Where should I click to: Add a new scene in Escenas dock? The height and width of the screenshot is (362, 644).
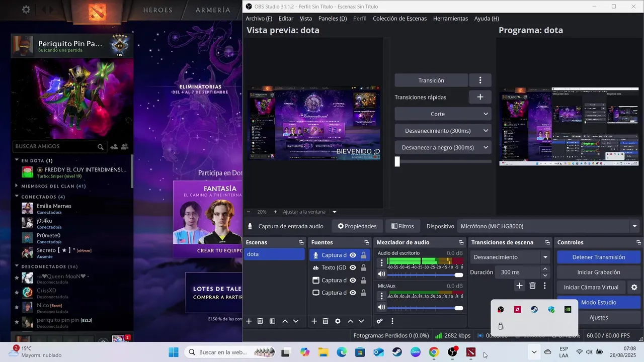(249, 321)
